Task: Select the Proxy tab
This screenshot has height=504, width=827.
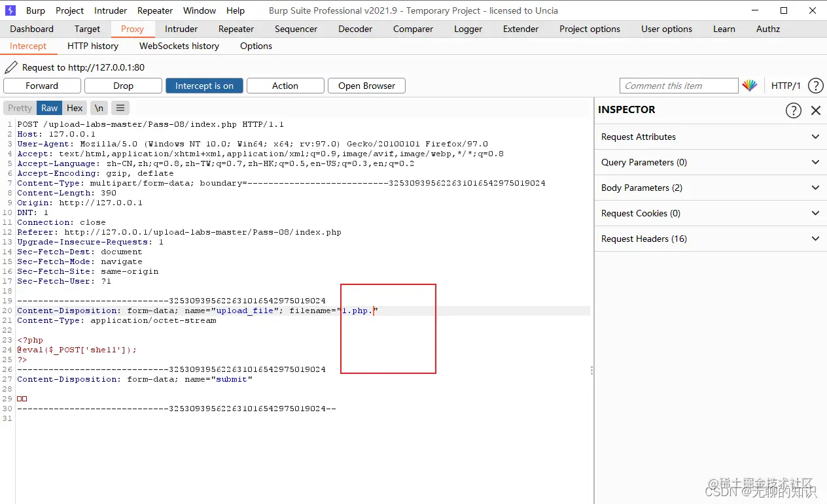Action: pos(132,29)
